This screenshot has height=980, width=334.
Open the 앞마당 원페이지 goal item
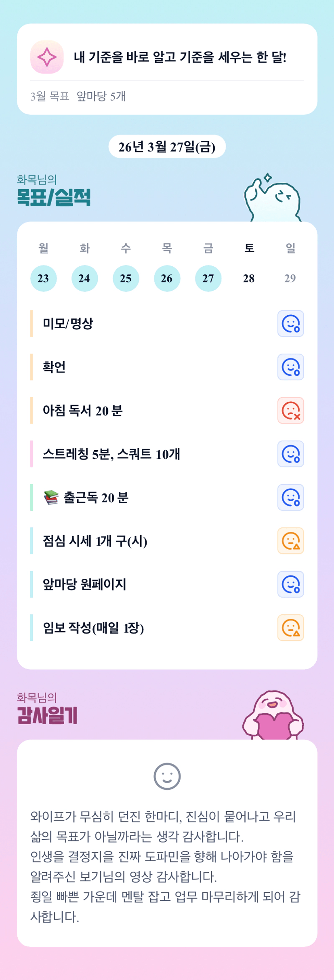[x=85, y=584]
